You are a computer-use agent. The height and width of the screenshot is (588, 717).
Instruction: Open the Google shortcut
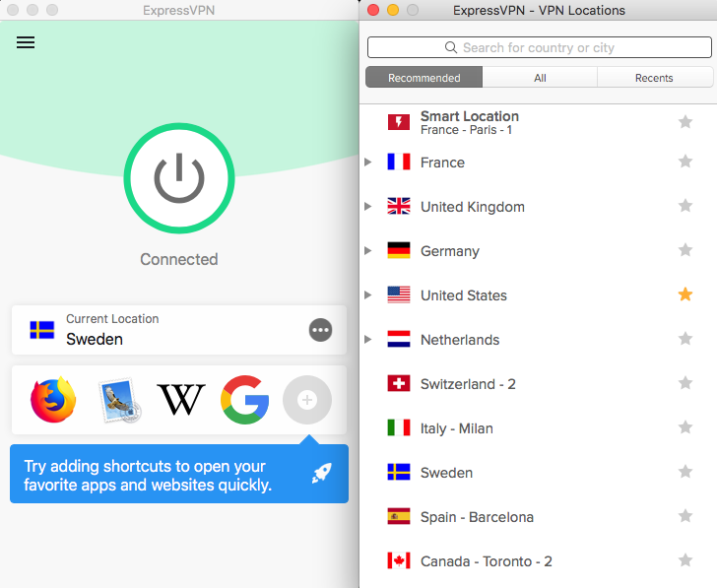(244, 400)
